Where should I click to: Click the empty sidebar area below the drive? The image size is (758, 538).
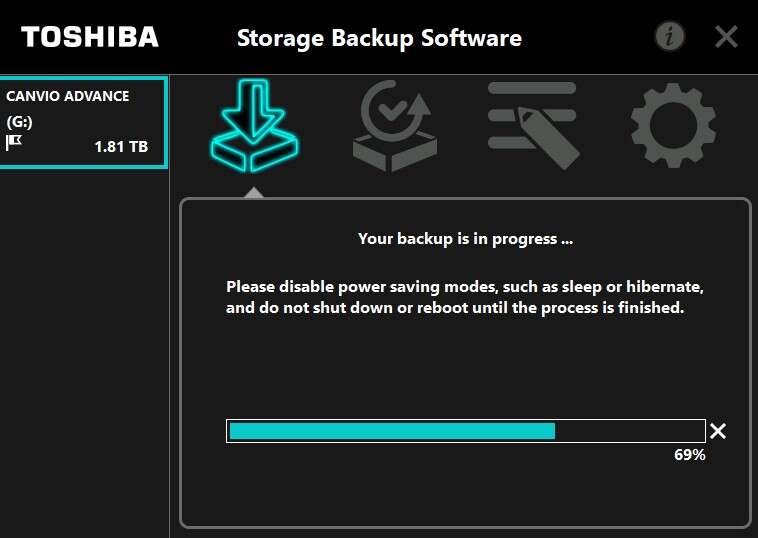tap(84, 350)
